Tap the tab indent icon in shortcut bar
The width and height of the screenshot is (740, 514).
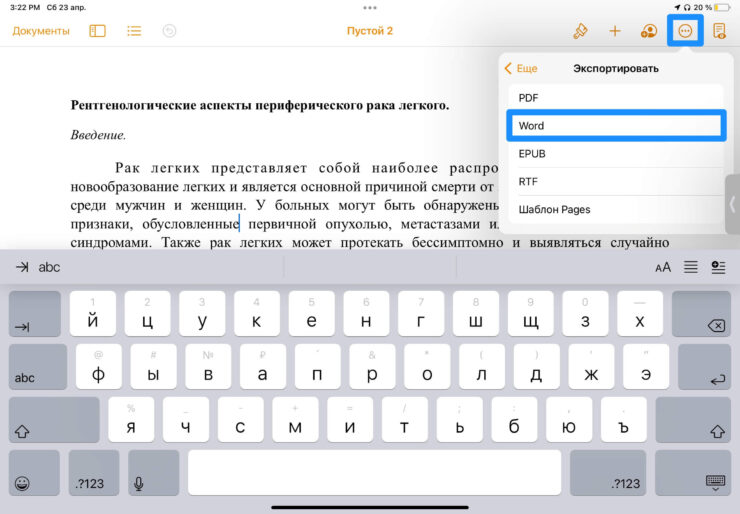[x=22, y=267]
